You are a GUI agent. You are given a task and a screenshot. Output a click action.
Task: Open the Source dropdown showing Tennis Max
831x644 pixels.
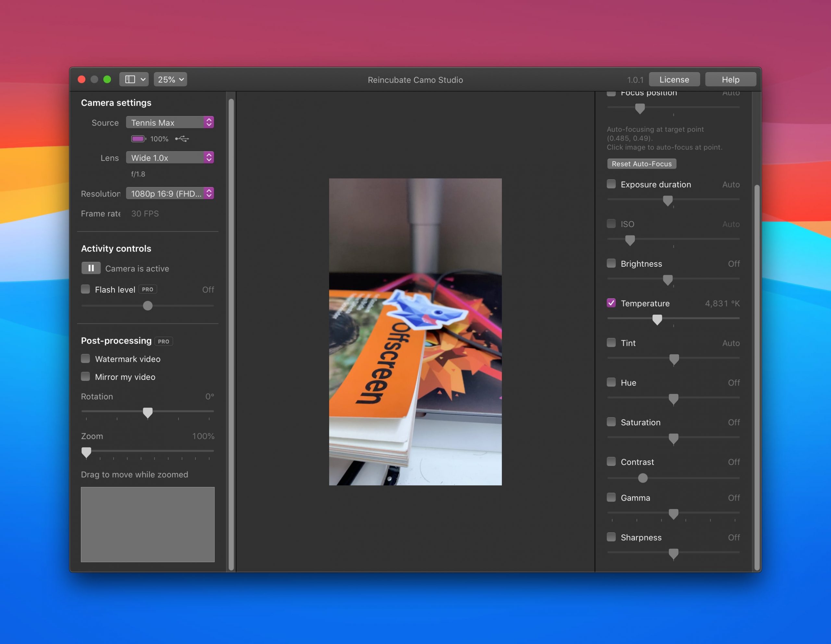pos(170,123)
